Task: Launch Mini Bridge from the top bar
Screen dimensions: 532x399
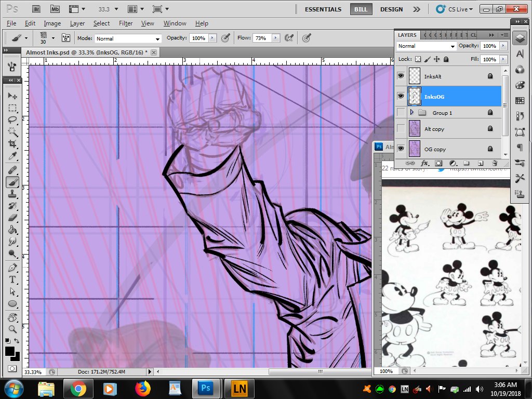Action: [x=55, y=9]
